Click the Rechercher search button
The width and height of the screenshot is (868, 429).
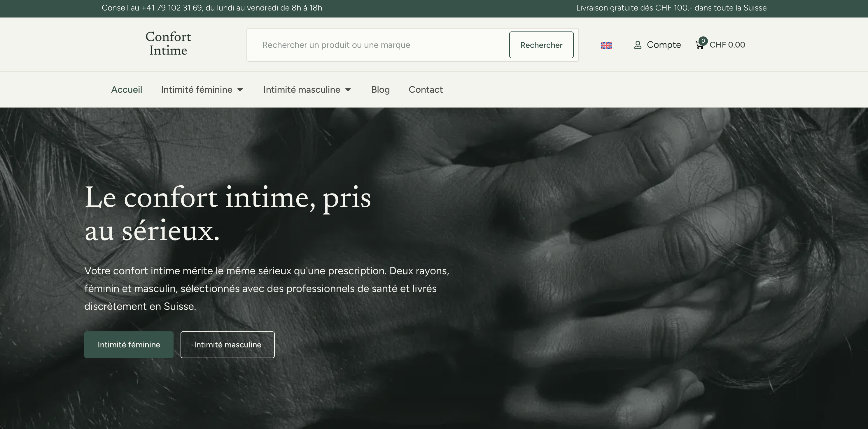pyautogui.click(x=541, y=45)
